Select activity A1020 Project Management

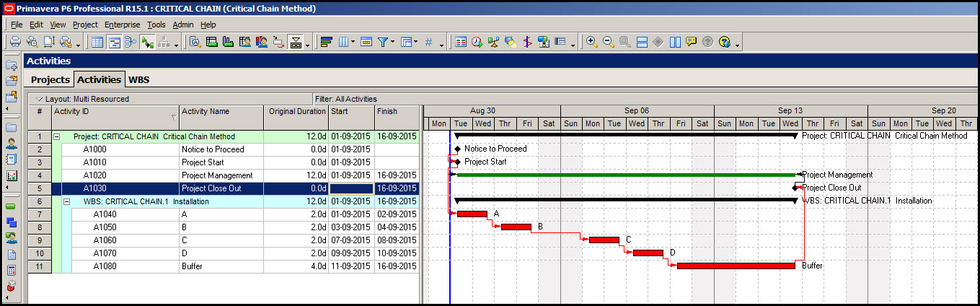pos(224,175)
